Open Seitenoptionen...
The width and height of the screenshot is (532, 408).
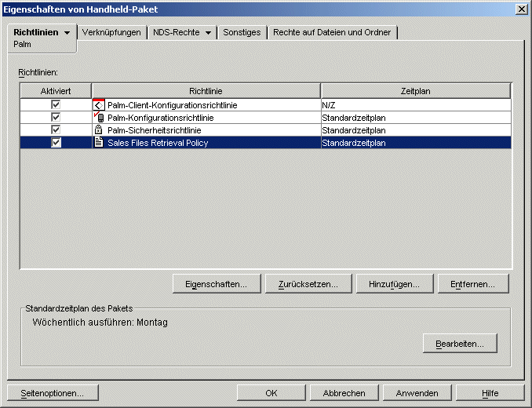click(53, 393)
